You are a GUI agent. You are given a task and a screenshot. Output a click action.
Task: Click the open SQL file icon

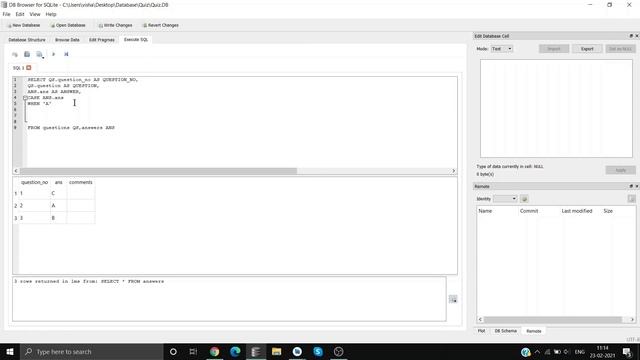[27, 54]
